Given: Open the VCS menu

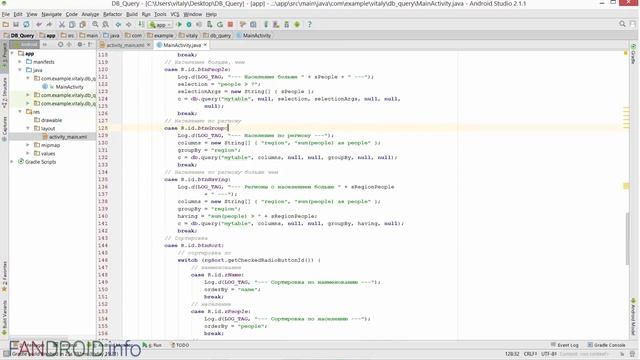Looking at the screenshot, I should (x=175, y=14).
